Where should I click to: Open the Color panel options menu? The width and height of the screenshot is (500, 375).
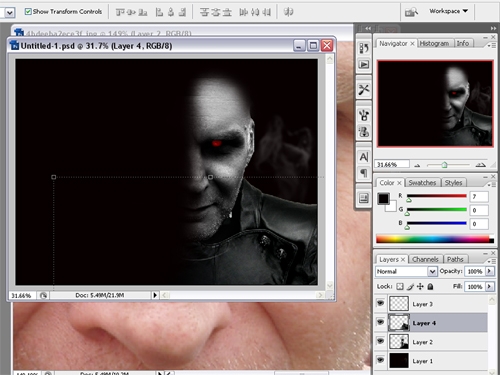491,184
